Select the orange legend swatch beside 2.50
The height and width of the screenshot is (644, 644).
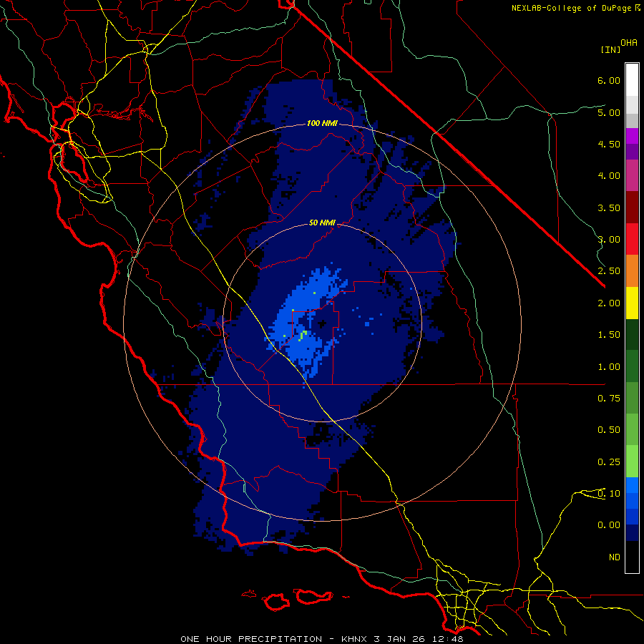point(632,271)
